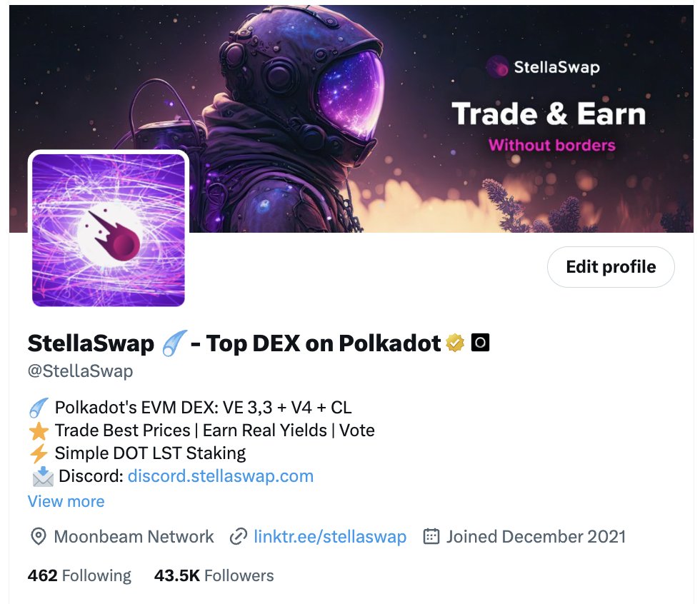Open the StellaSwap profile picture

pos(109,230)
